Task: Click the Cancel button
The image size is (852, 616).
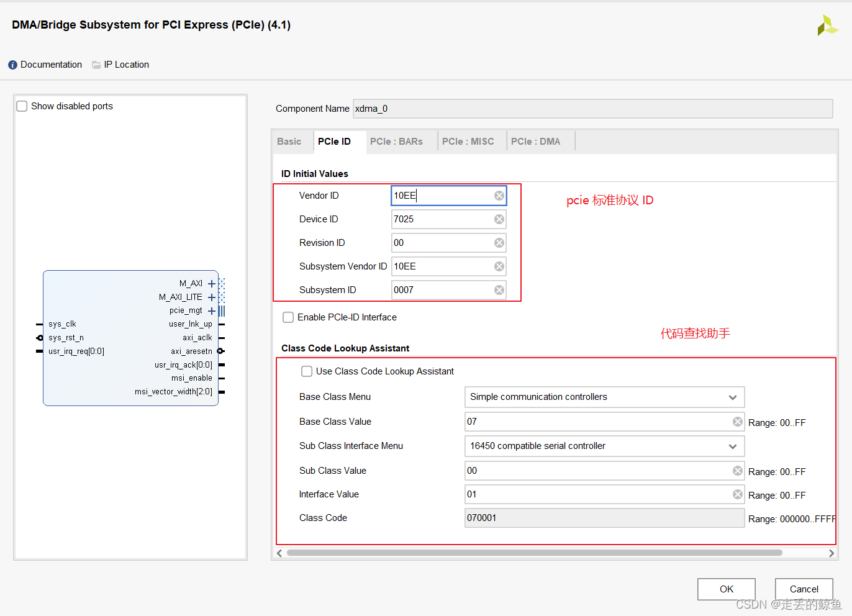Action: pos(804,589)
